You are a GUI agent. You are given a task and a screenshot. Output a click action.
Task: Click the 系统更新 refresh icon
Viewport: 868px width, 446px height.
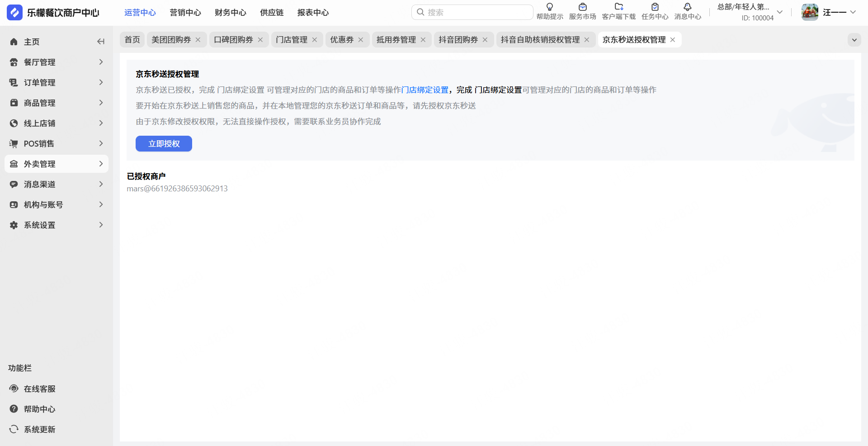coord(14,429)
